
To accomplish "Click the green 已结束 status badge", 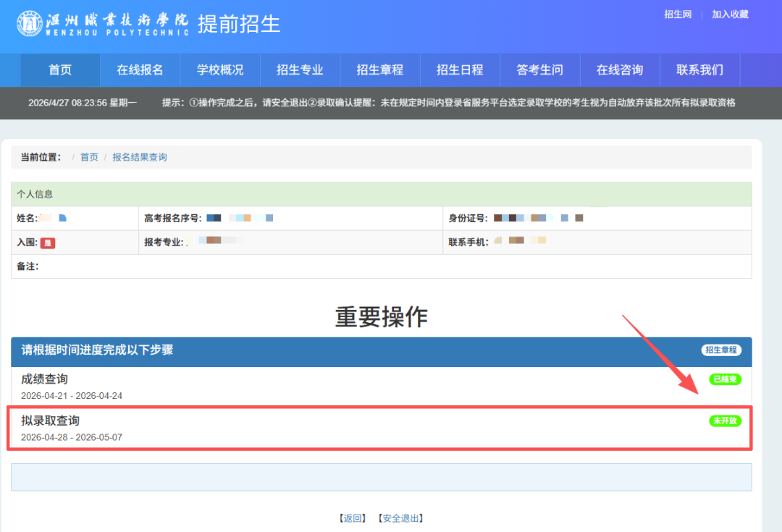I will 725,379.
